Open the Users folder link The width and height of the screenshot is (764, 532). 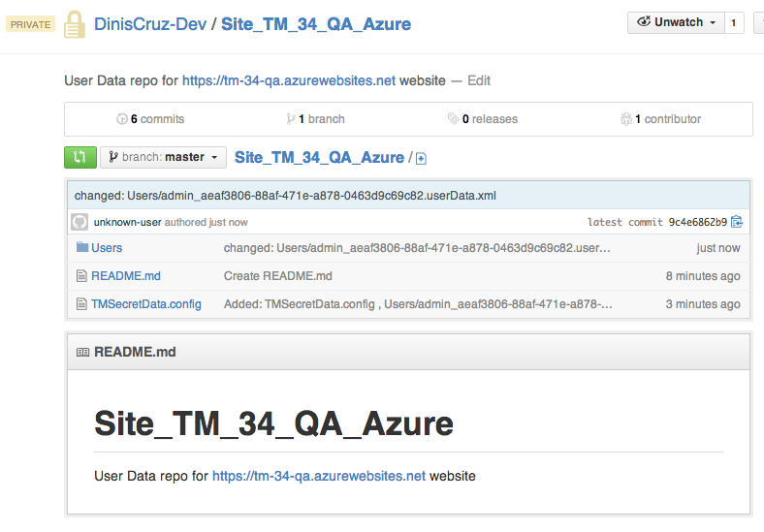click(107, 248)
